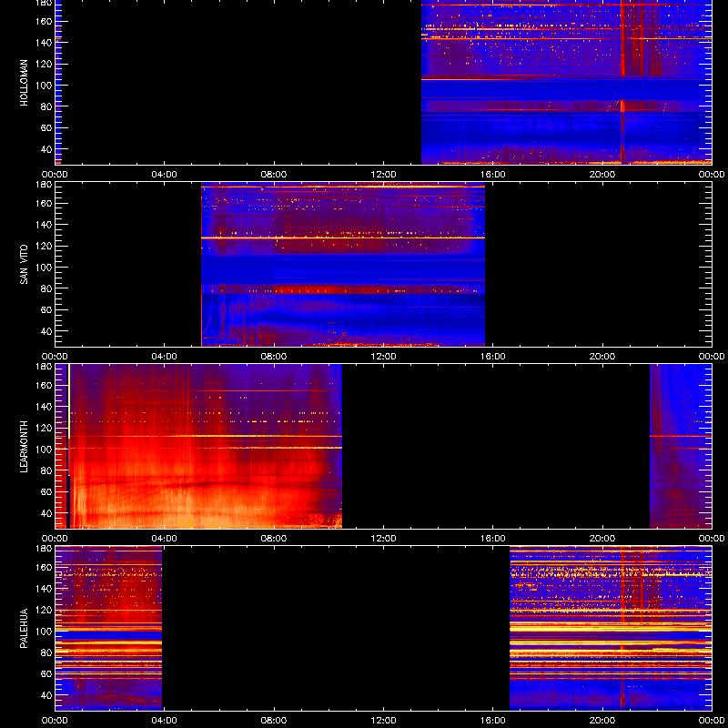Screen dimensions: 728x728
Task: Click yellow vertical spike in Learmonth spectrogram
Action: click(69, 401)
